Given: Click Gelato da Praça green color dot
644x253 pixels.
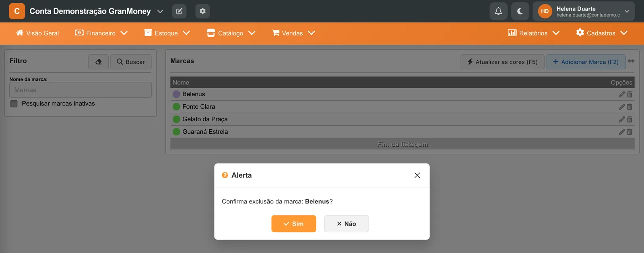Looking at the screenshot, I should [176, 119].
